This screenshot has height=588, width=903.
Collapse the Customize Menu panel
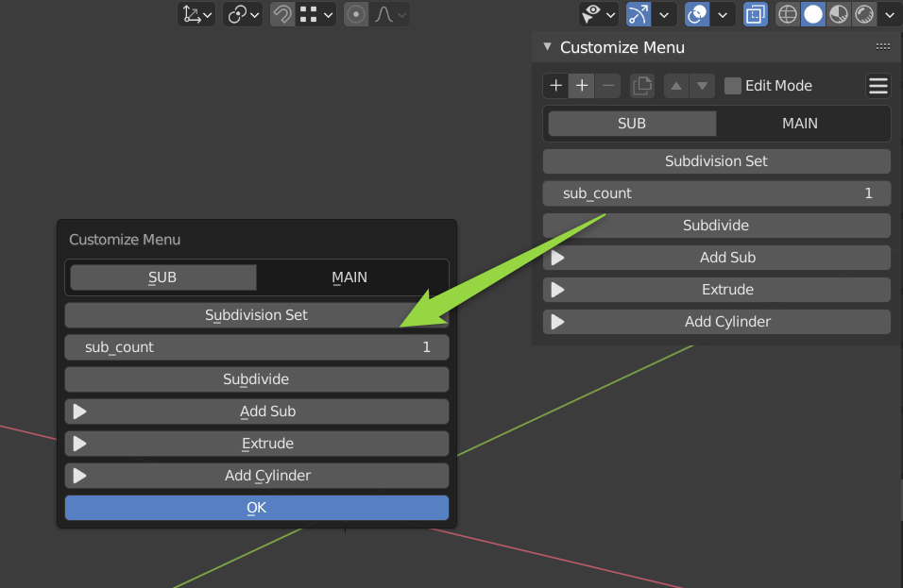coord(547,46)
